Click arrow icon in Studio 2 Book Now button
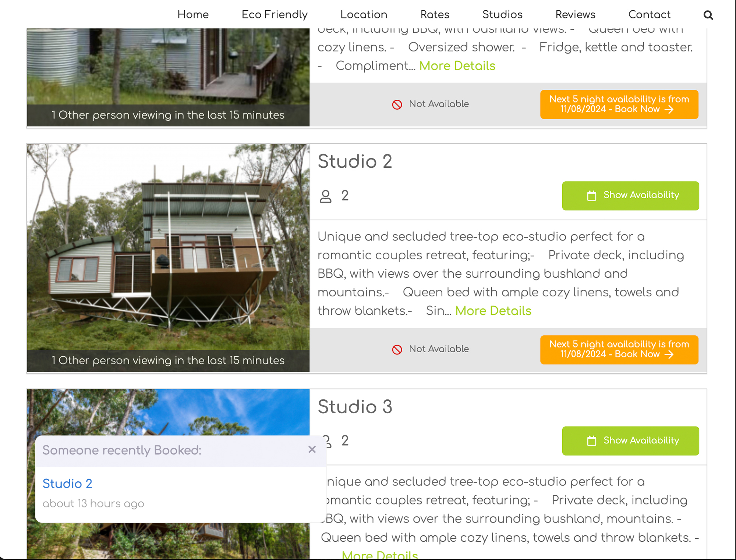Viewport: 736px width, 560px height. (x=669, y=354)
